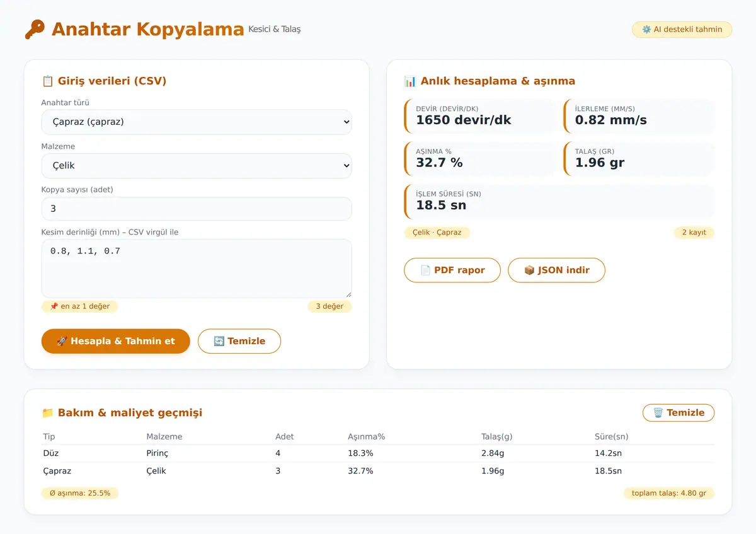Image resolution: width=756 pixels, height=534 pixels.
Task: Click the Çapraz cell in history table
Action: (x=57, y=471)
